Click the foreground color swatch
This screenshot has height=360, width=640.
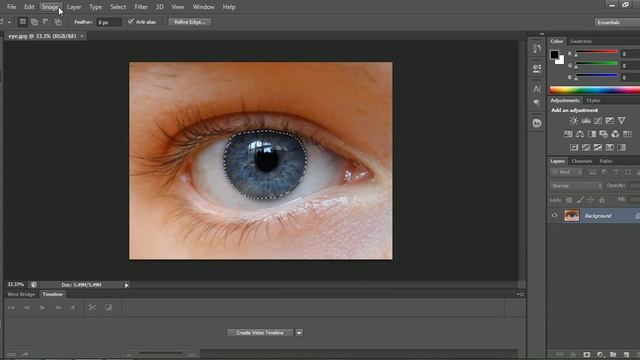(x=554, y=54)
